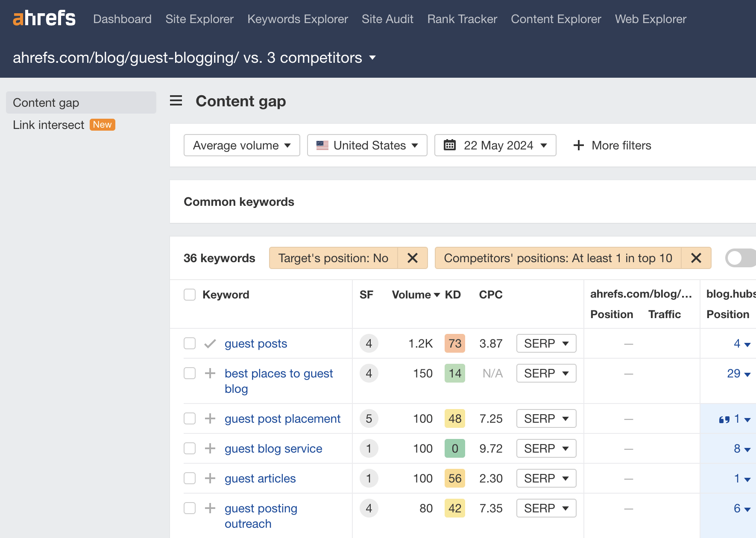
Task: Click the More filters plus icon
Action: pos(578,145)
